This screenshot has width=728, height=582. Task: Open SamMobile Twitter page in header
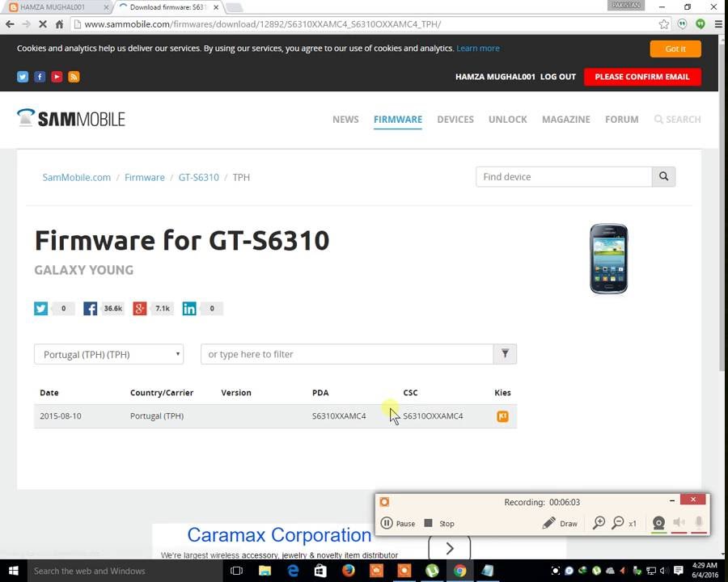coord(23,77)
